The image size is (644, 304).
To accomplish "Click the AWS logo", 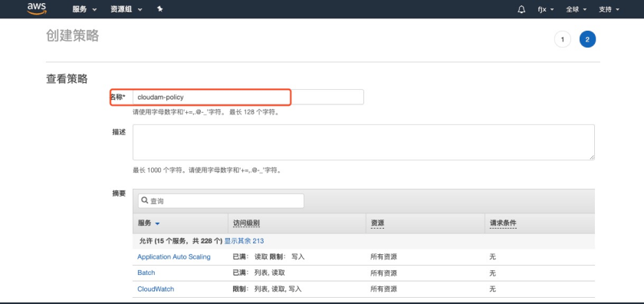I will point(37,8).
